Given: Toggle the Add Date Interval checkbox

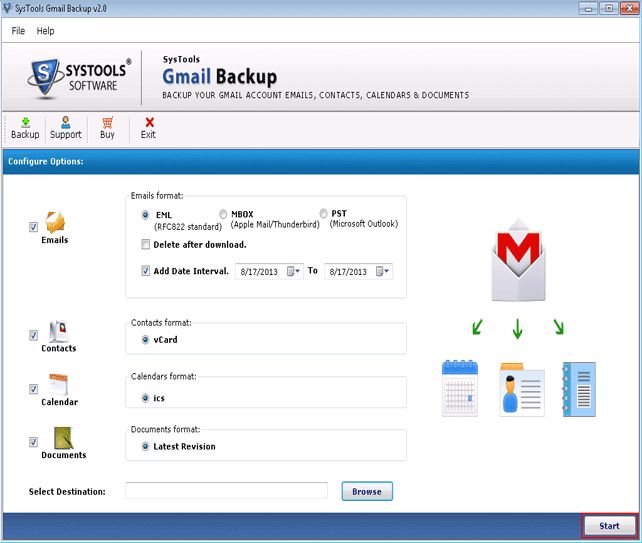Looking at the screenshot, I should (x=145, y=271).
